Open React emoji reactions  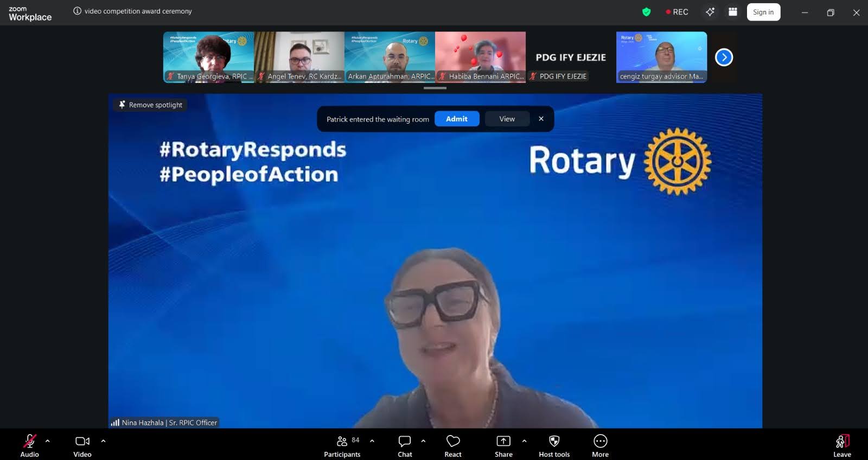click(453, 445)
